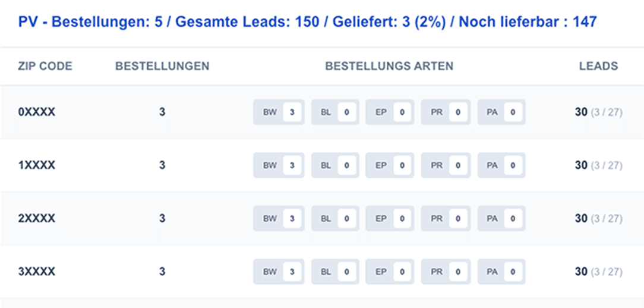Viewport: 644px width, 308px height.
Task: Click the BESTELLUNGS ARTEN column header
Action: (389, 66)
